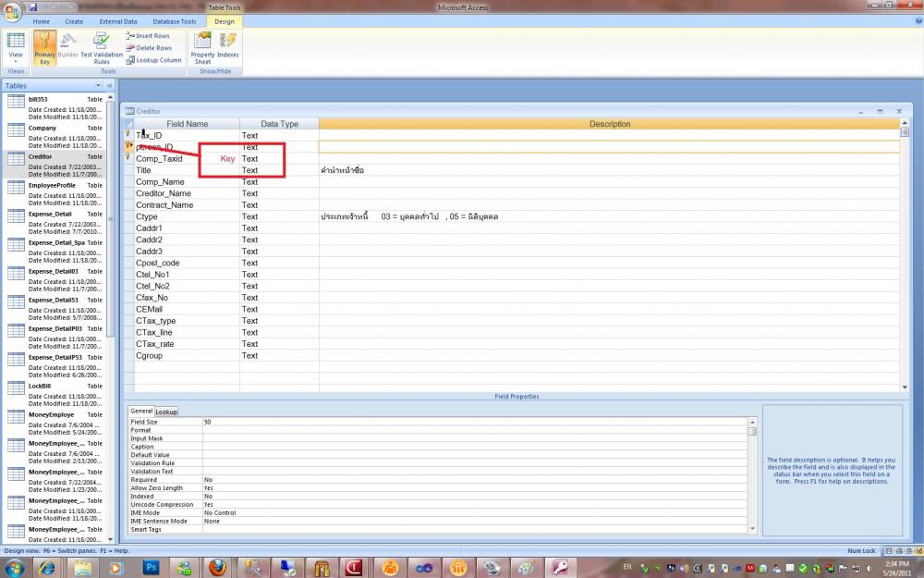Expand the Tables navigation pane dropdown
This screenshot has width=924, height=578.
[x=98, y=86]
